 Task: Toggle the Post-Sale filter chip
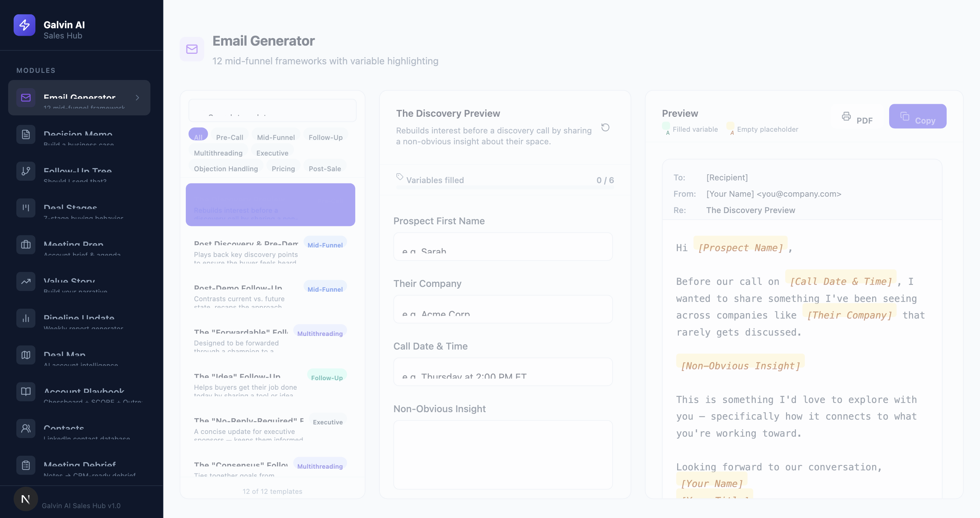coord(325,168)
